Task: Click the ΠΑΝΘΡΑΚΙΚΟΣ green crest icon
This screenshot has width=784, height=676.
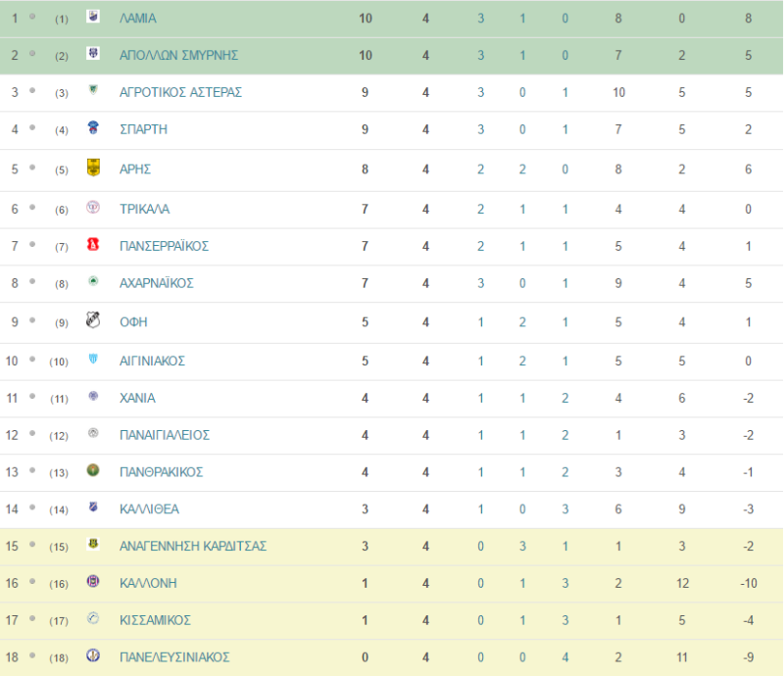Action: (93, 470)
